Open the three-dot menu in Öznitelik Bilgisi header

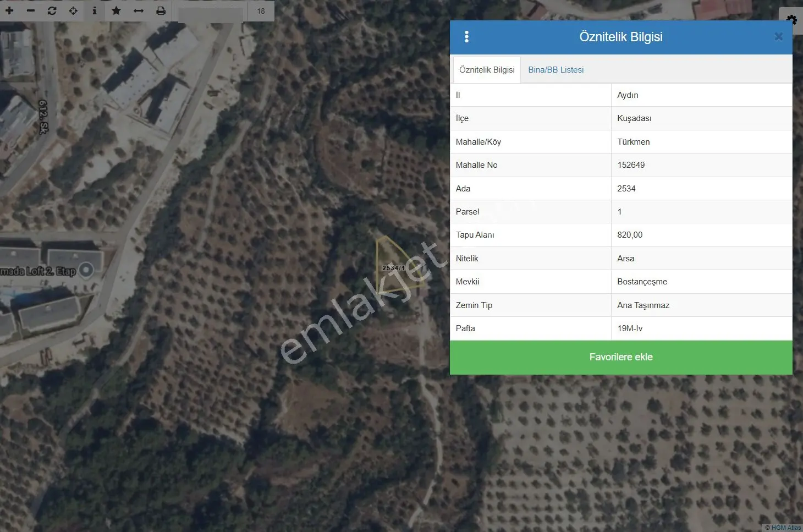(x=466, y=37)
